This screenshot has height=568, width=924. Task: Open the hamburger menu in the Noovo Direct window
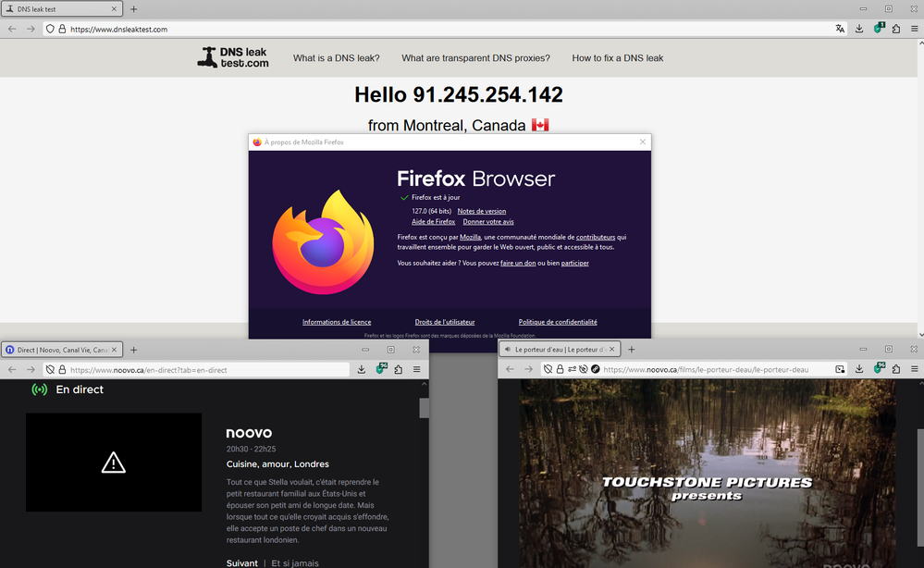tap(416, 369)
